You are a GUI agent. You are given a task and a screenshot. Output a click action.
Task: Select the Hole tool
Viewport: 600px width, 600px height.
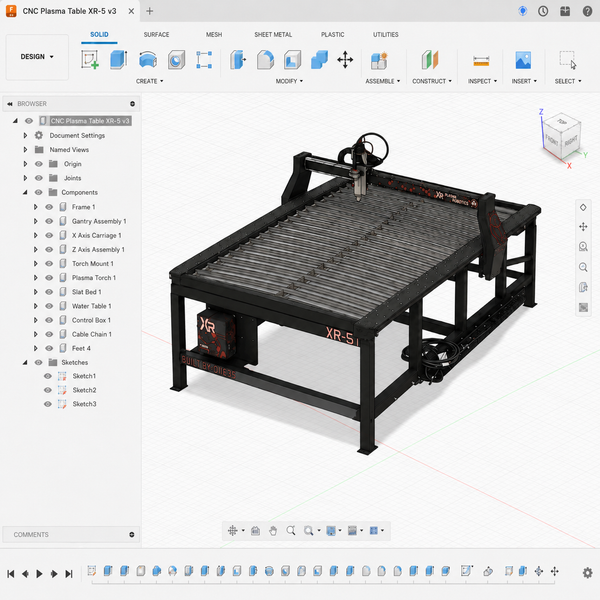[x=176, y=60]
